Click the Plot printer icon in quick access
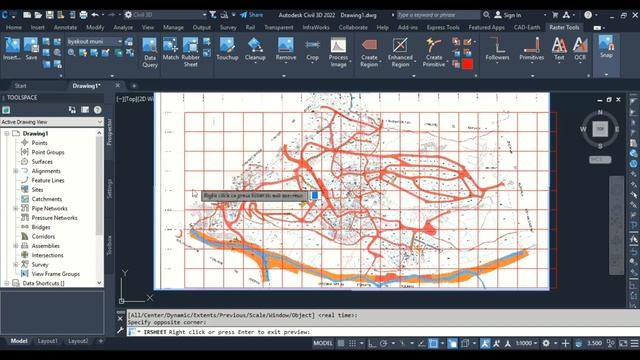This screenshot has height=360, width=640. click(83, 15)
